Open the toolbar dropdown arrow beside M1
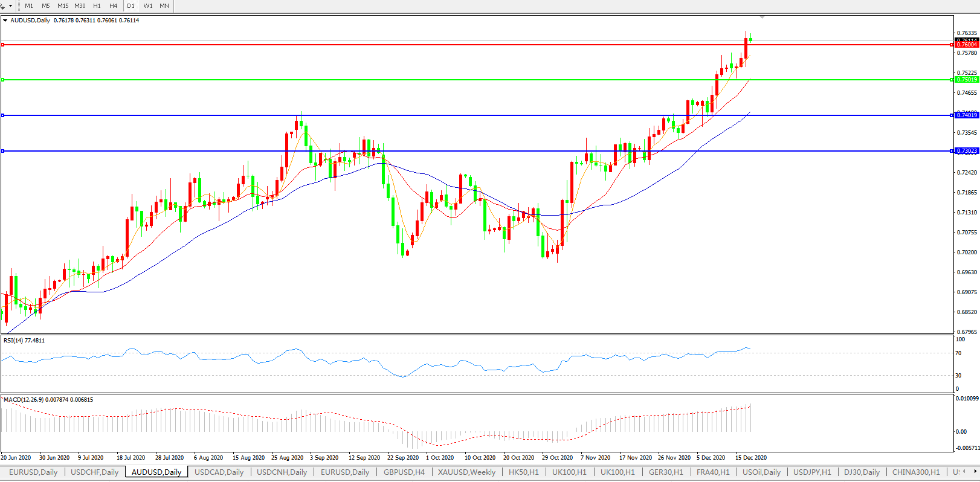 10,6
